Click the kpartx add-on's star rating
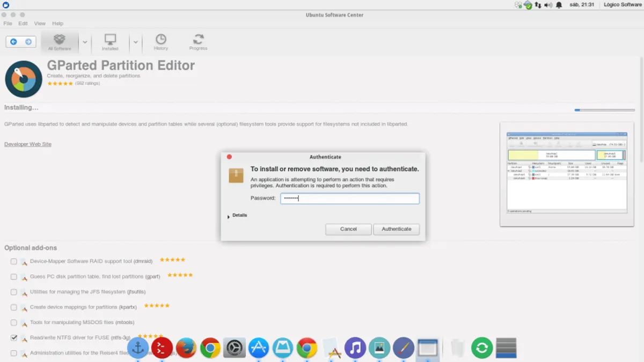Viewport: 644px width, 362px height. (157, 306)
